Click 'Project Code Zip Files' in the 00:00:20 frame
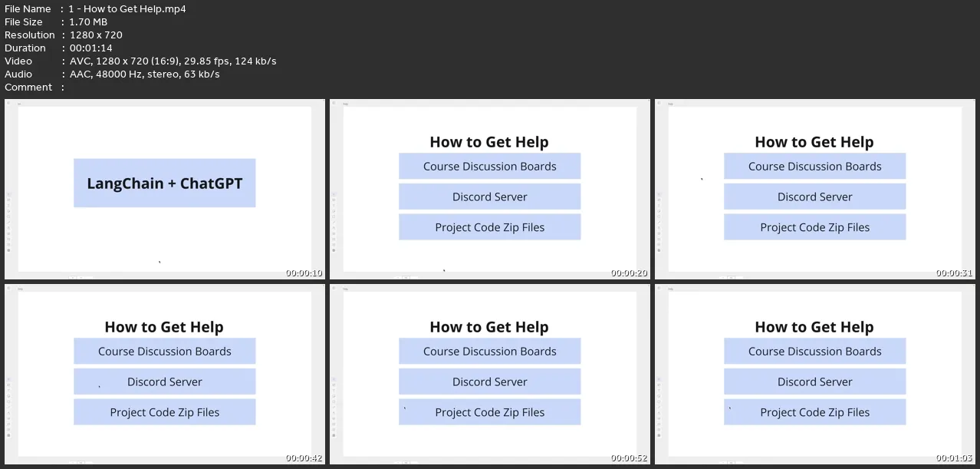 click(489, 227)
